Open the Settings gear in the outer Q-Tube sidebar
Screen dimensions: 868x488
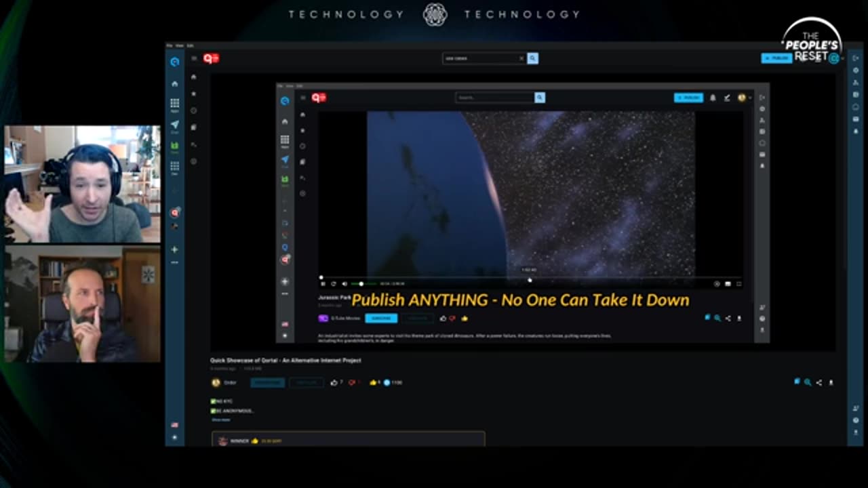click(193, 161)
